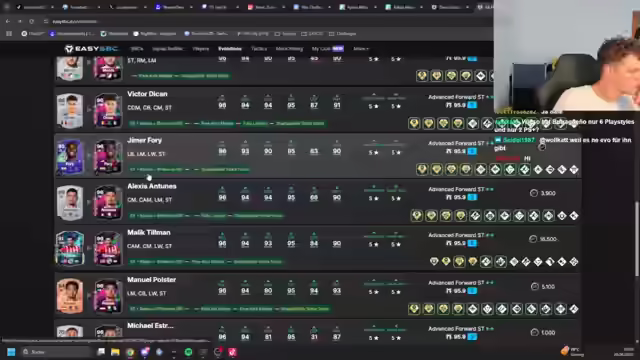
Task: Open the bookmarks bar apps grid
Action: (9, 34)
